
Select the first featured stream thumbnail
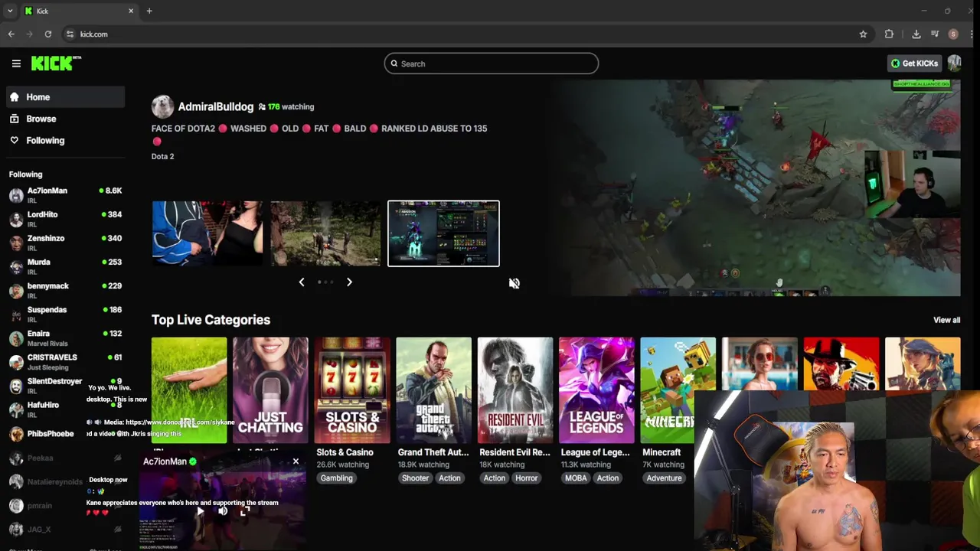pyautogui.click(x=207, y=233)
